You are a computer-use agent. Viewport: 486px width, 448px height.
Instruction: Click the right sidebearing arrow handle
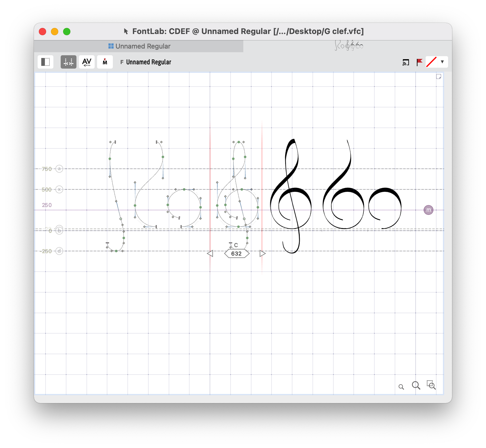point(263,253)
